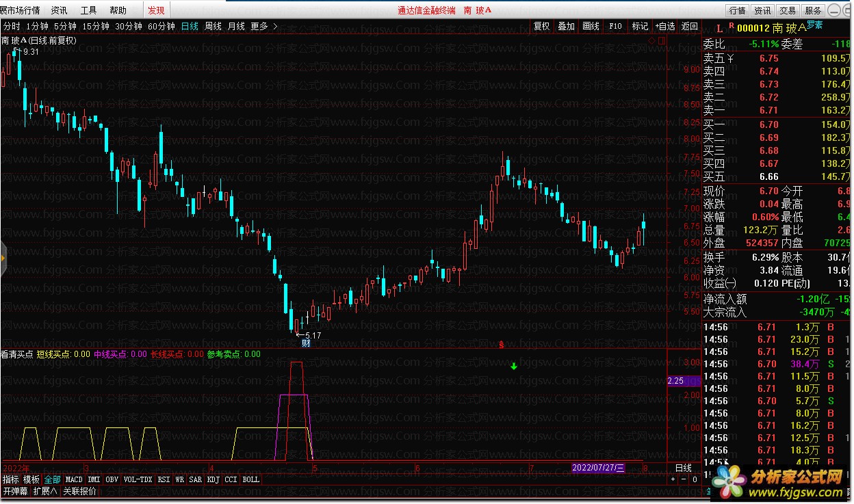Expand the 更多 periods list
The image size is (854, 504).
pyautogui.click(x=264, y=26)
